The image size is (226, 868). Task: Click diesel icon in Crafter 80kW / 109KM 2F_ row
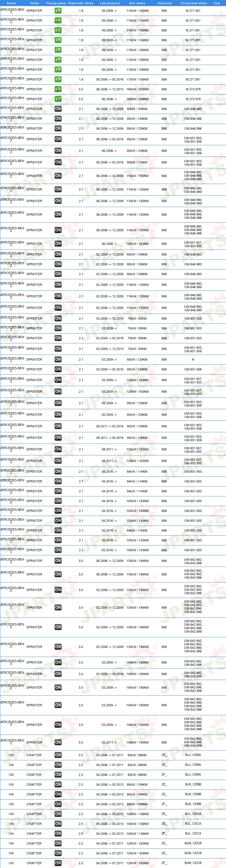(x=58, y=804)
